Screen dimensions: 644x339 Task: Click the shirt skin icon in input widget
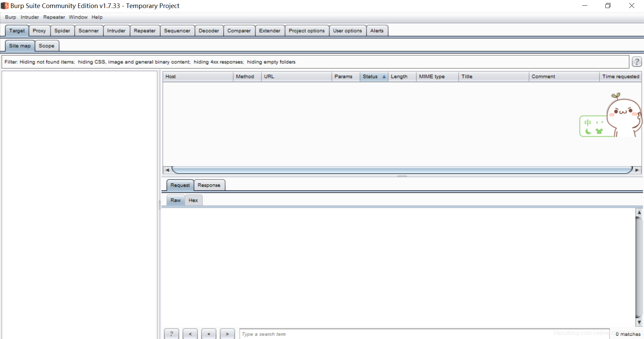click(599, 131)
